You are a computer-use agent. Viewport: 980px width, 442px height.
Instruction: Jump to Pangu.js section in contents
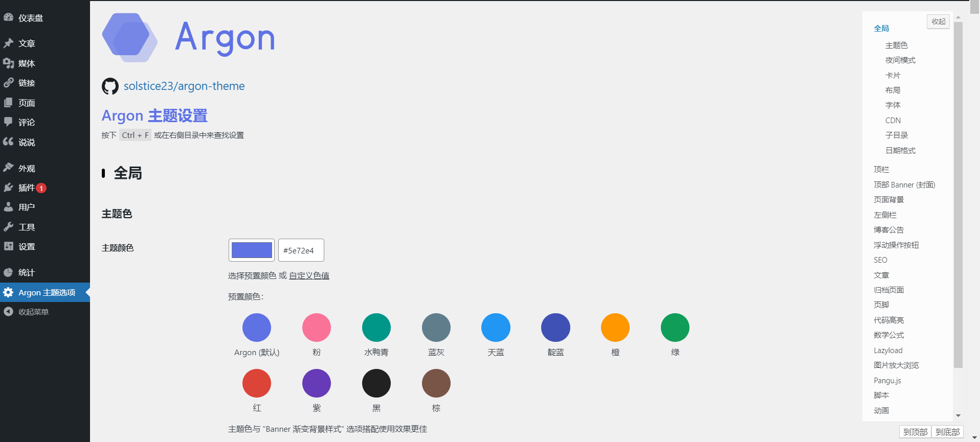click(x=887, y=381)
